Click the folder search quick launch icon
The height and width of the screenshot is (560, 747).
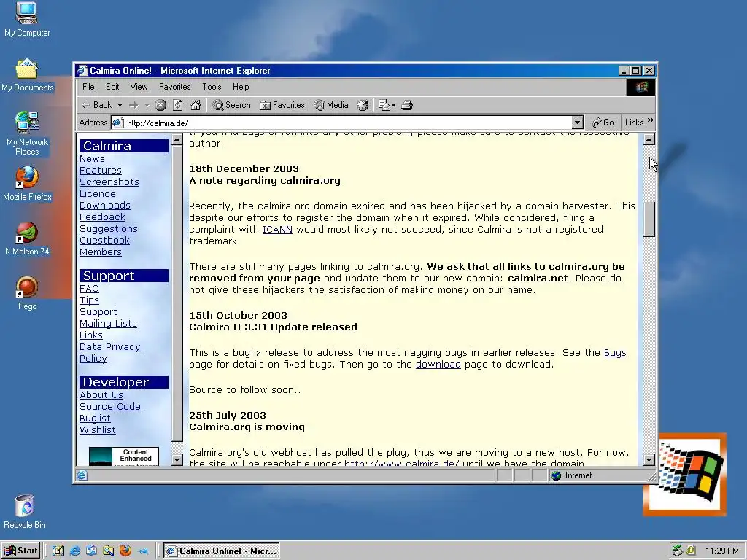tap(108, 551)
